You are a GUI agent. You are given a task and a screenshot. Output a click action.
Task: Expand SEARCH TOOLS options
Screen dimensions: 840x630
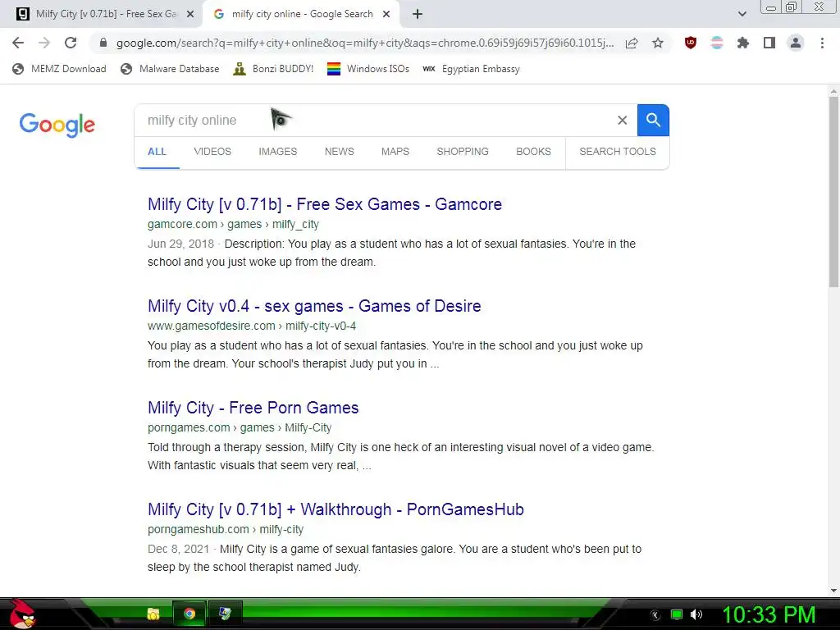[617, 152]
